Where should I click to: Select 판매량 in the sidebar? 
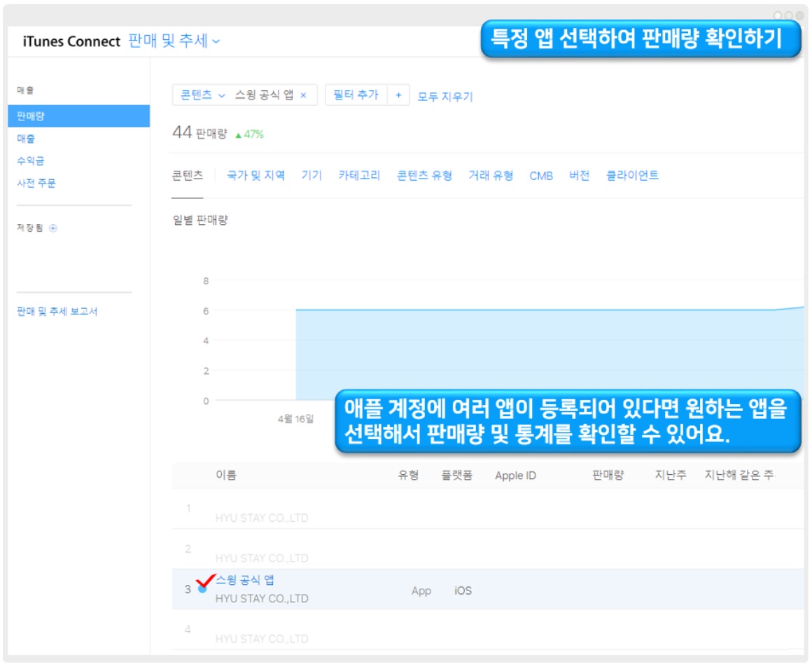78,116
